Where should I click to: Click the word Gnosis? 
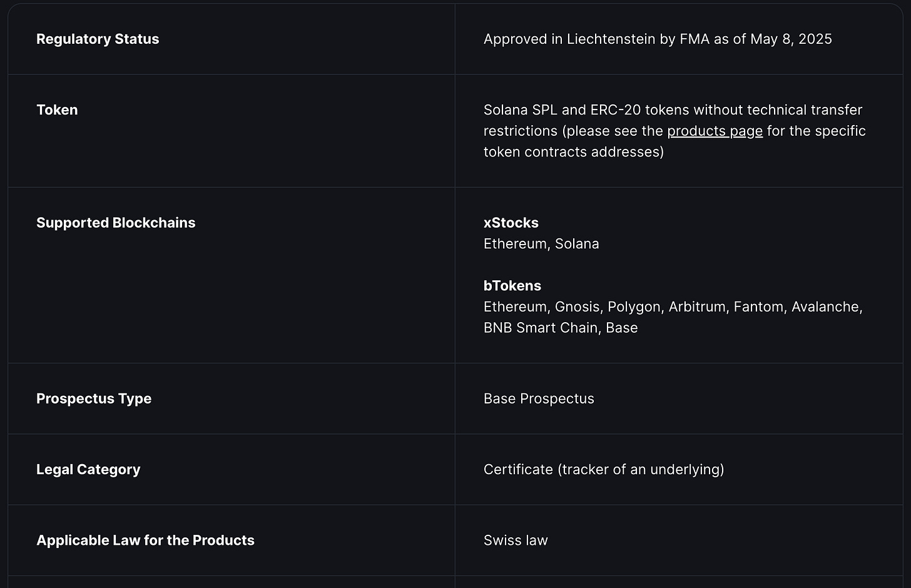[577, 307]
